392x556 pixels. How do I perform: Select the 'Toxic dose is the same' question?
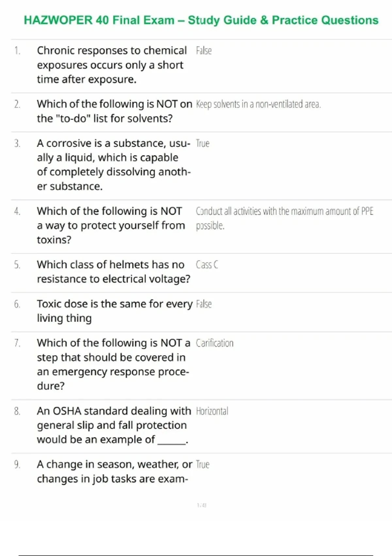(114, 311)
